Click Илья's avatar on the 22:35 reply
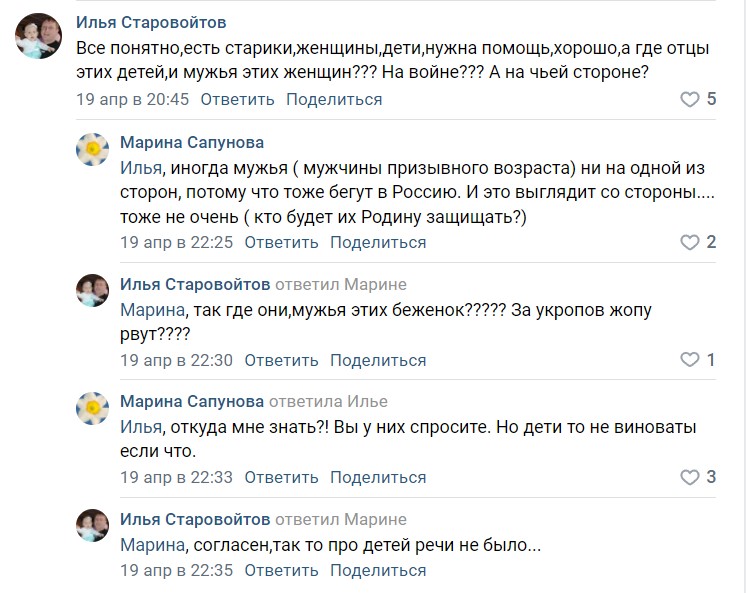The width and height of the screenshot is (746, 593). (x=93, y=526)
